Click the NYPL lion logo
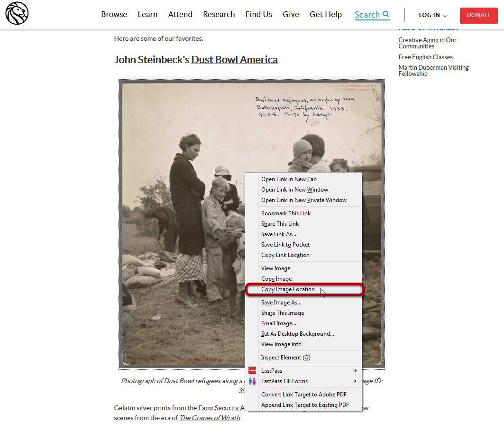The height and width of the screenshot is (432, 504). pos(17,13)
